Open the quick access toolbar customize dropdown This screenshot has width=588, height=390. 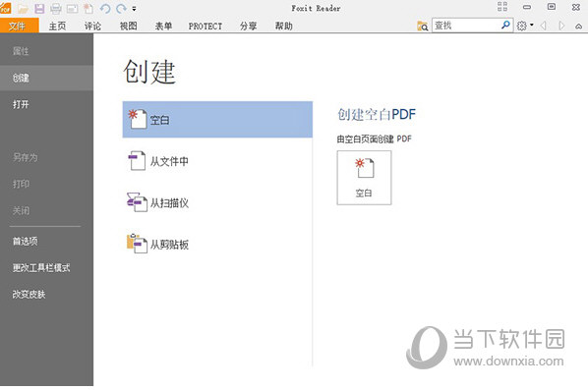click(x=134, y=8)
